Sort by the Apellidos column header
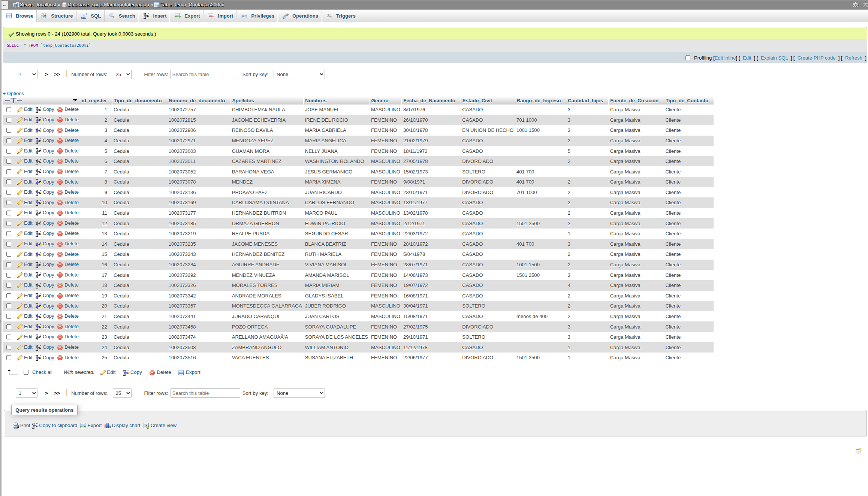The image size is (868, 496). click(243, 101)
